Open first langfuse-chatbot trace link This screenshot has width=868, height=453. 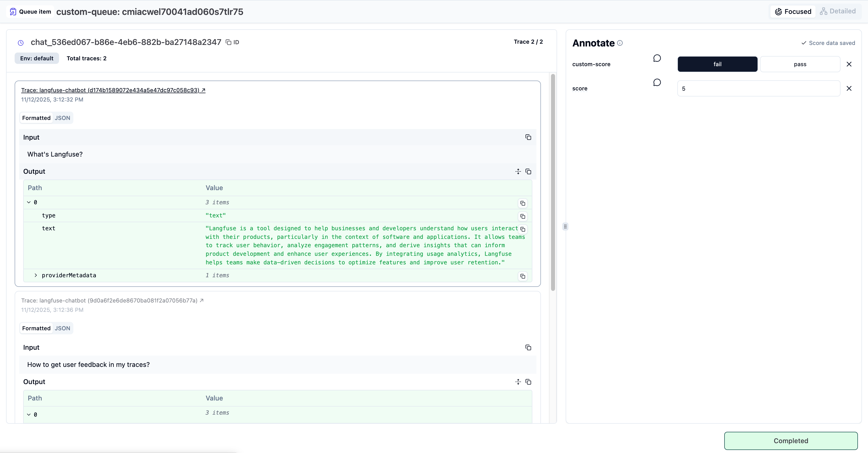click(x=113, y=90)
